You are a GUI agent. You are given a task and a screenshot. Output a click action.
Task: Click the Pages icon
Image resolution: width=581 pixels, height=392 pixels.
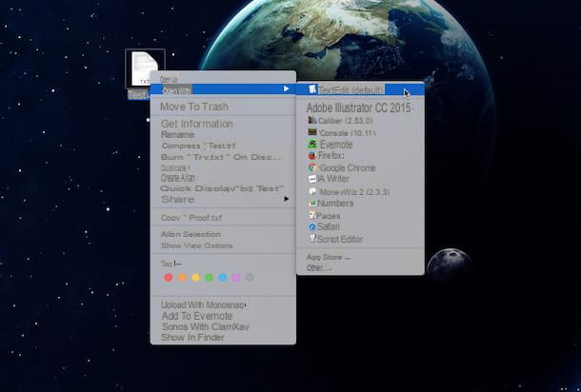click(x=312, y=215)
